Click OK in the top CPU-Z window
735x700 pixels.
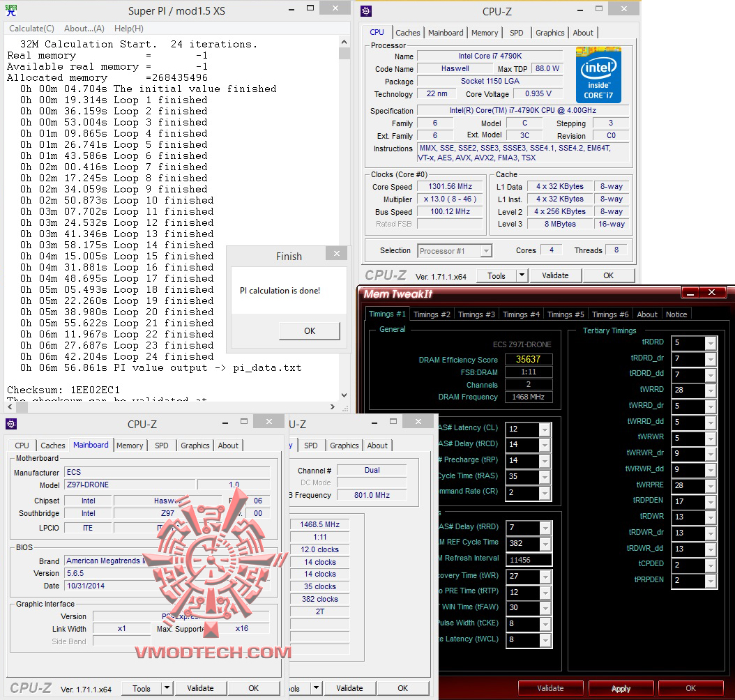coord(609,275)
